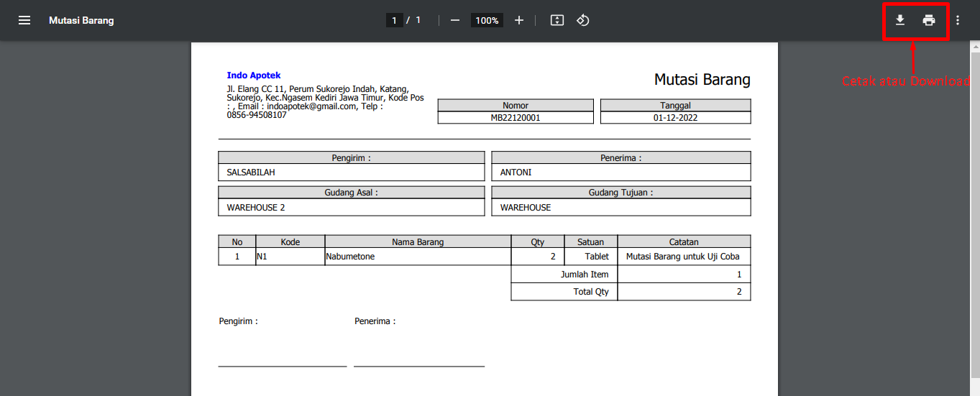Select the document number MB22120001
Image resolution: width=980 pixels, height=396 pixels.
pyautogui.click(x=516, y=118)
